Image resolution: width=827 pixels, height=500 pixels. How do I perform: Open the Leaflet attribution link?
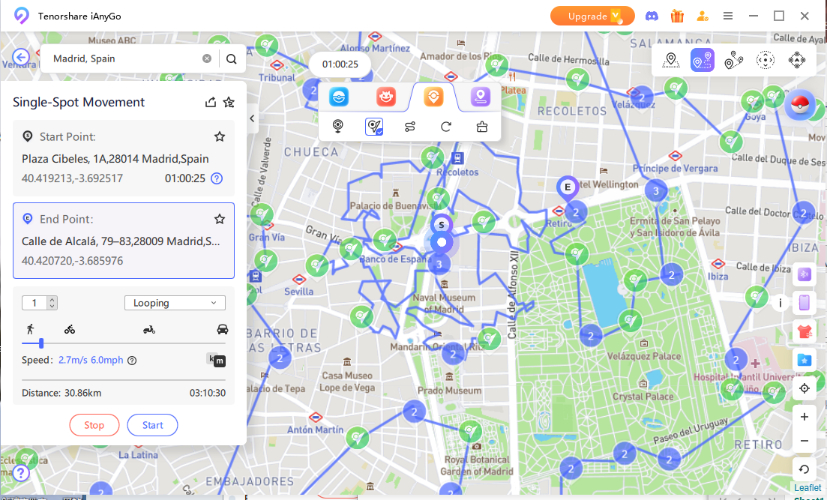pos(807,488)
